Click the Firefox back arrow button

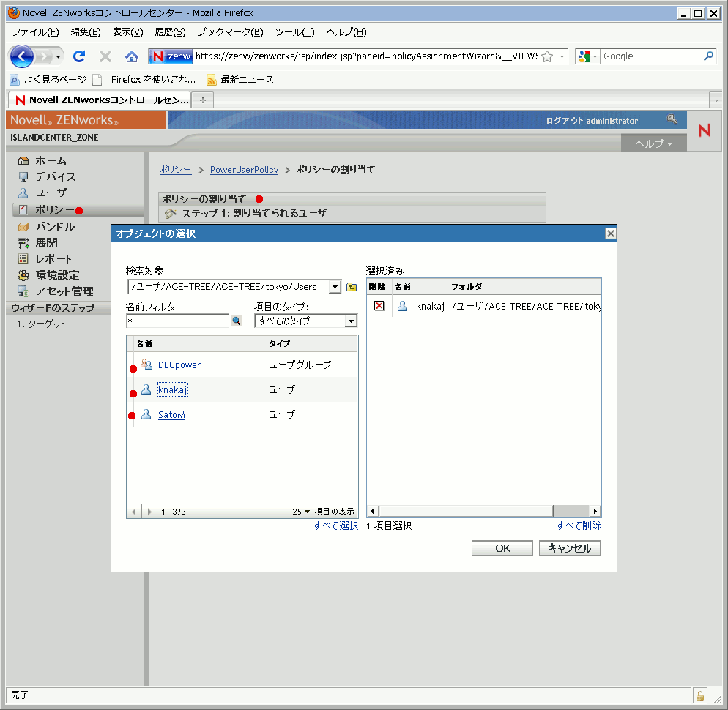click(x=21, y=56)
